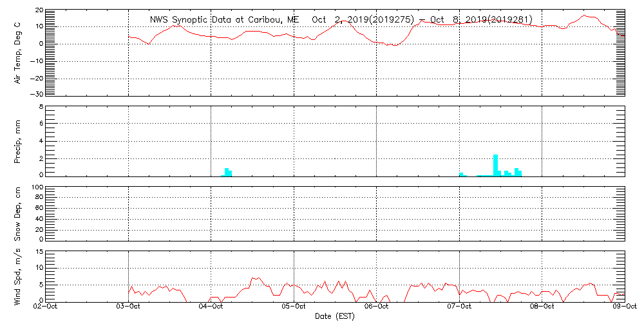Click the wind speed peak on Oct 4
This screenshot has height=322, width=644.
tap(254, 278)
